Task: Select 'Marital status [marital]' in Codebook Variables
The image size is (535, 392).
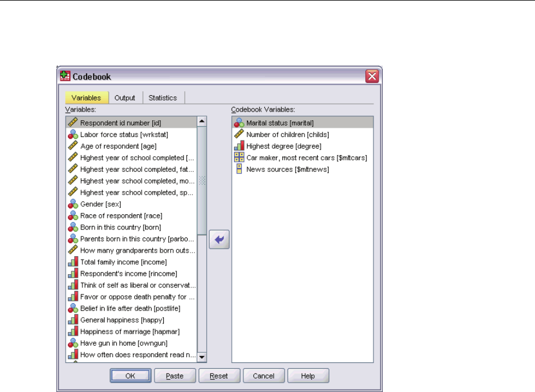Action: click(x=280, y=123)
